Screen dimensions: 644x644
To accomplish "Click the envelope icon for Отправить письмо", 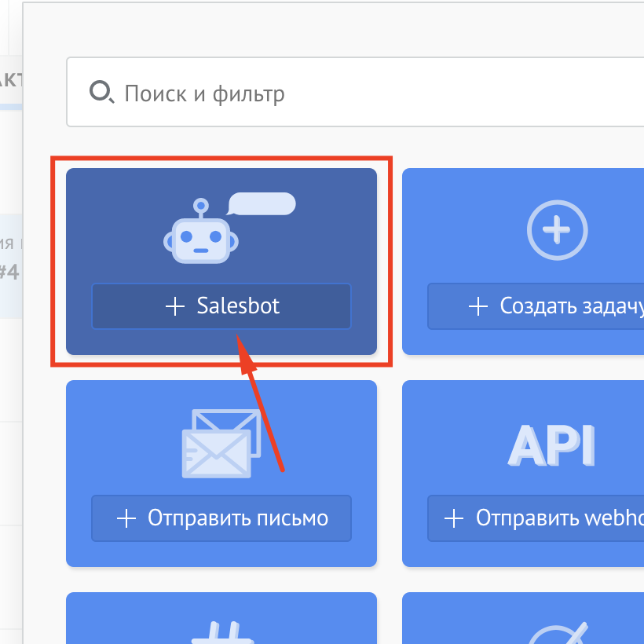I will pos(221,444).
